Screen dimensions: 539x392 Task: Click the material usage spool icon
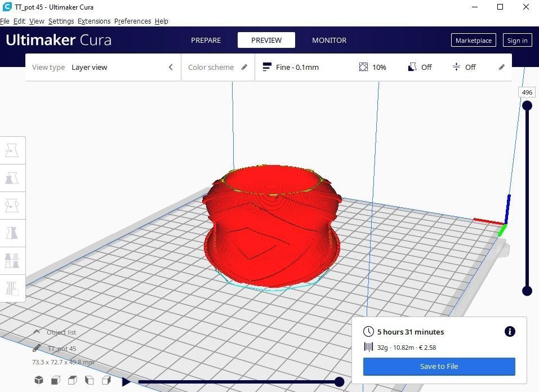tap(368, 347)
